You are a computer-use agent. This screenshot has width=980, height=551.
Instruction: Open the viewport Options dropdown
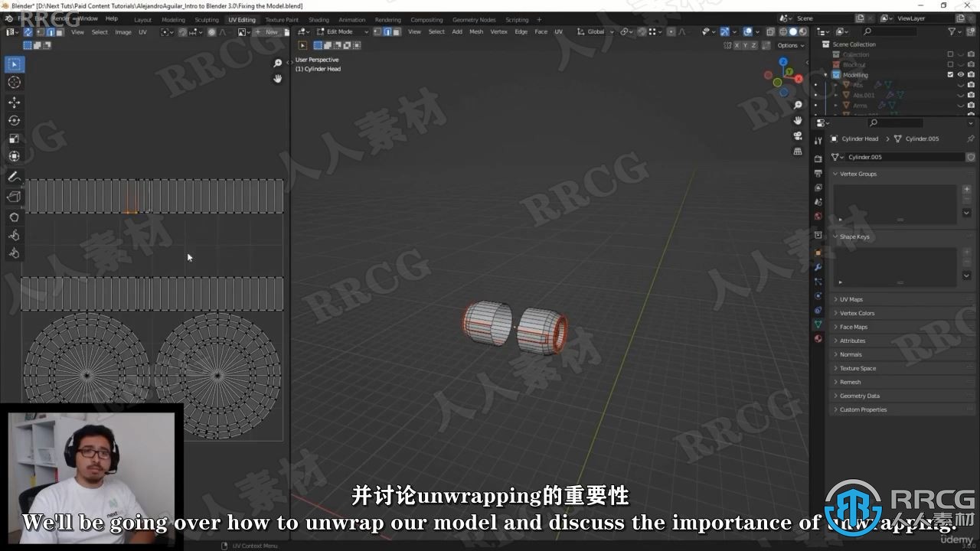pyautogui.click(x=791, y=45)
